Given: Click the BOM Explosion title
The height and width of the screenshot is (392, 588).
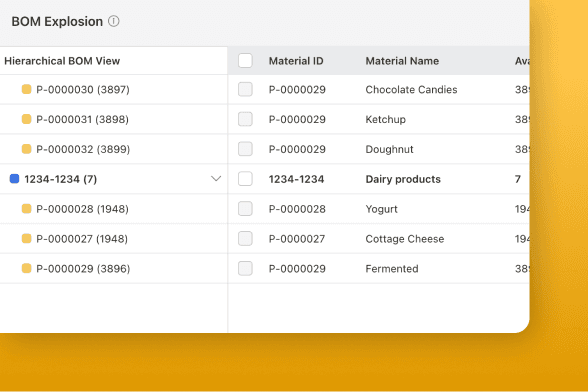Looking at the screenshot, I should 57,21.
